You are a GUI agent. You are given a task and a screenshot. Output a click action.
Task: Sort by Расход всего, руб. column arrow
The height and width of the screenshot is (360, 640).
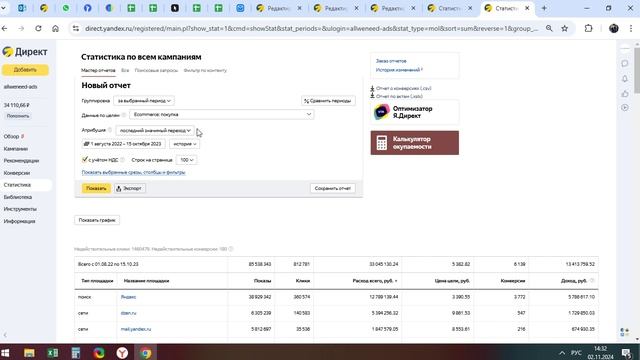396,281
